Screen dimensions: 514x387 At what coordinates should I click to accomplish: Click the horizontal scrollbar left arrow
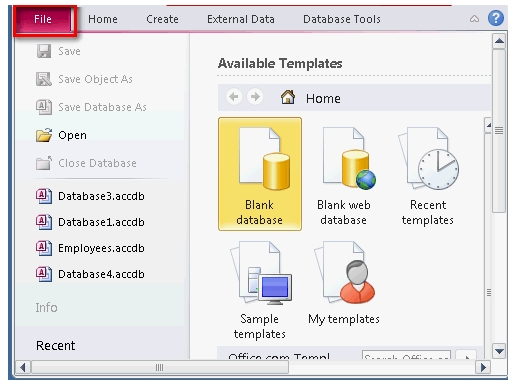23,368
